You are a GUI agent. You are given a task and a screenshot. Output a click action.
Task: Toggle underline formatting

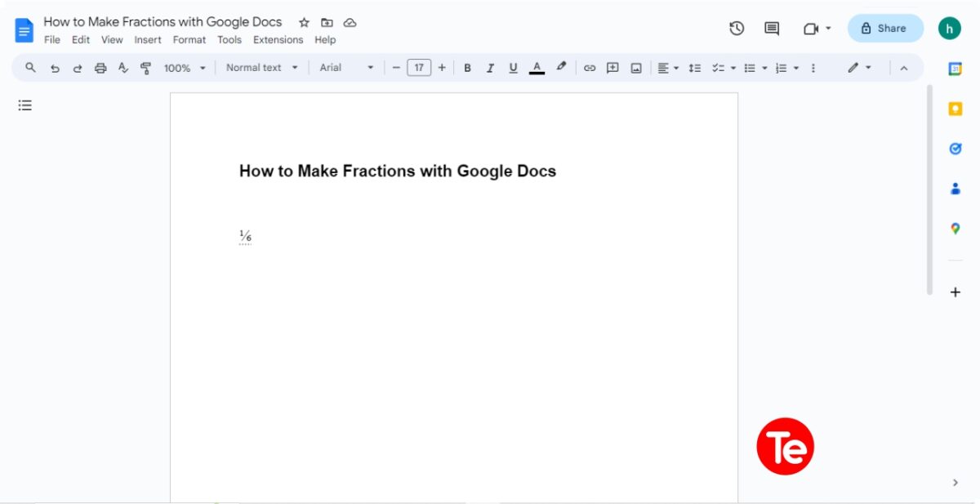pyautogui.click(x=513, y=68)
